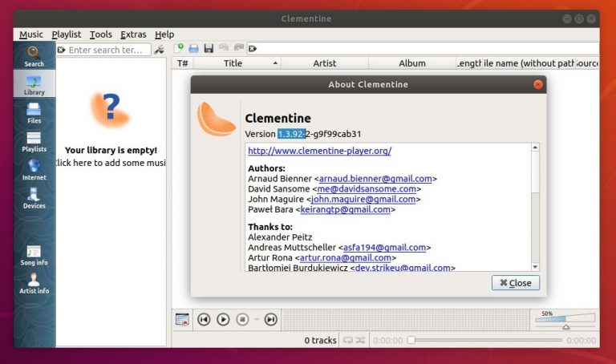Skip to the previous track
This screenshot has width=616, height=364.
(204, 319)
